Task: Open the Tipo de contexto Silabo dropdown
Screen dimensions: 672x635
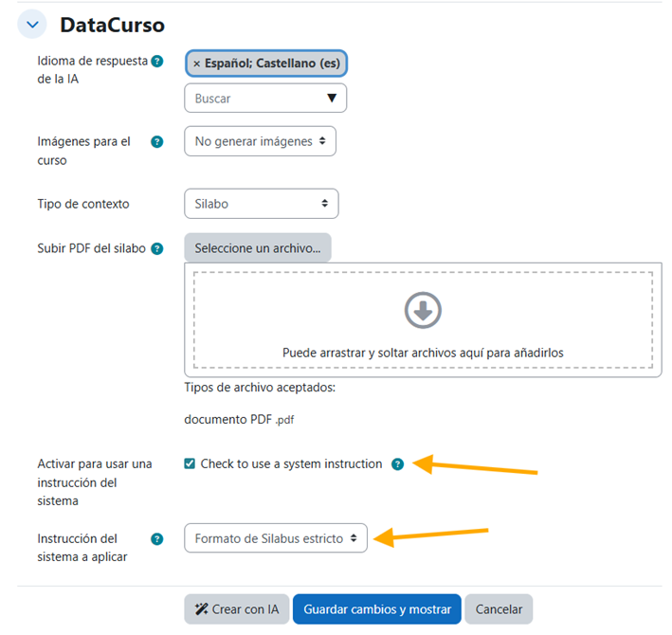Action: click(261, 204)
